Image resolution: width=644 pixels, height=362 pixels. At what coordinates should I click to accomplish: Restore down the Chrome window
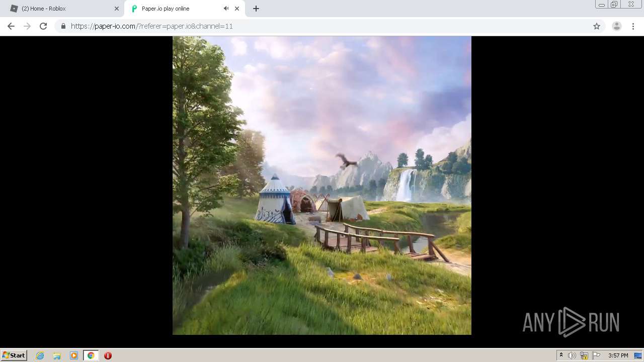(x=614, y=4)
